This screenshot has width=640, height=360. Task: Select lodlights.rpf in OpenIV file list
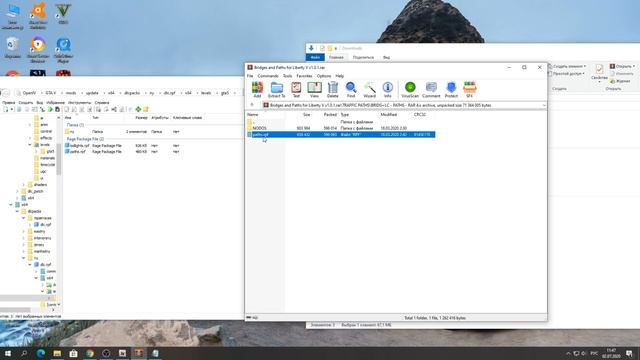77,146
